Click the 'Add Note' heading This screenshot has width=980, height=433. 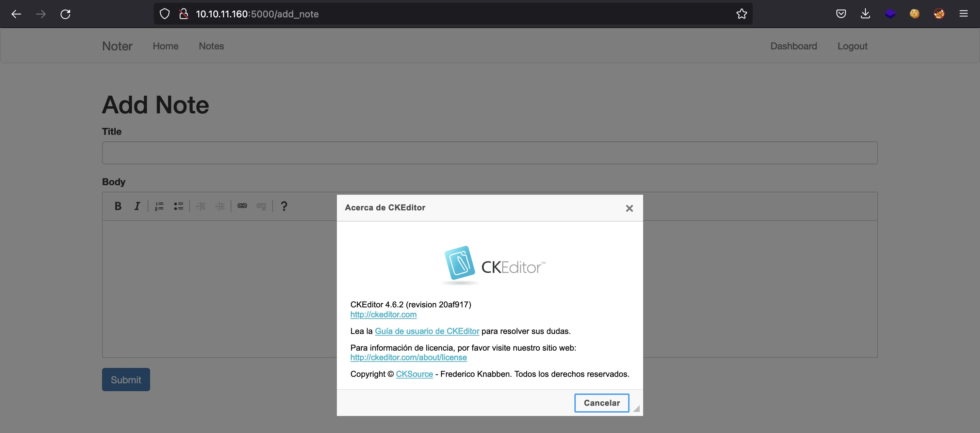156,105
